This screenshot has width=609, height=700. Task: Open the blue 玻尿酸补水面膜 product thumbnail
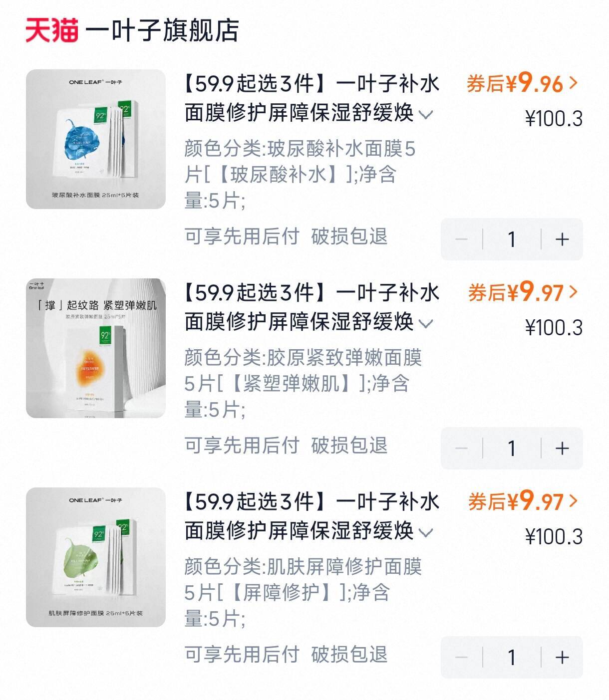click(96, 139)
